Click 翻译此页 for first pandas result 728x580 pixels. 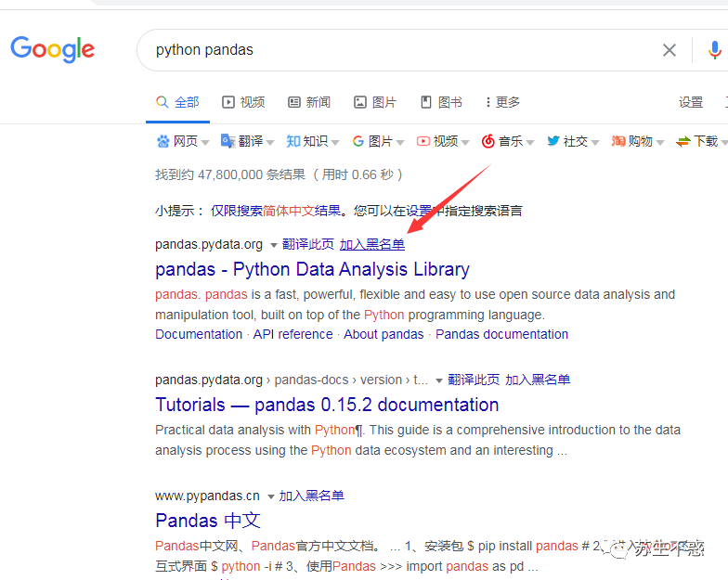tap(308, 245)
